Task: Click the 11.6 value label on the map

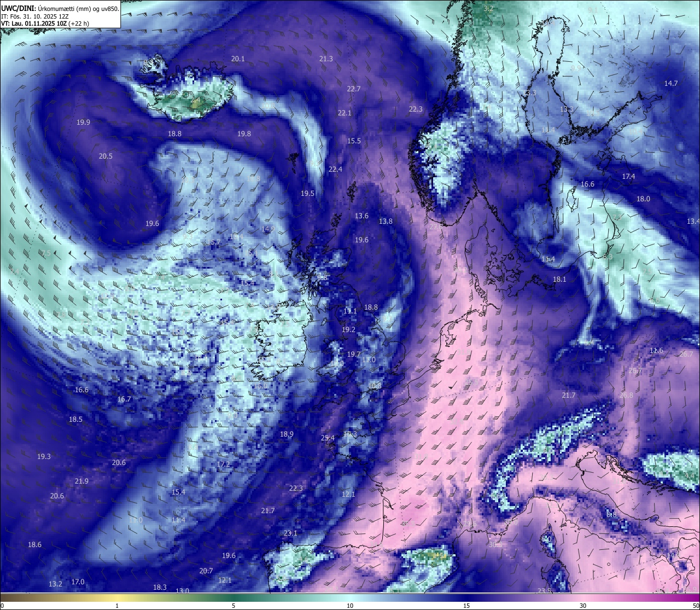Action: 656,350
